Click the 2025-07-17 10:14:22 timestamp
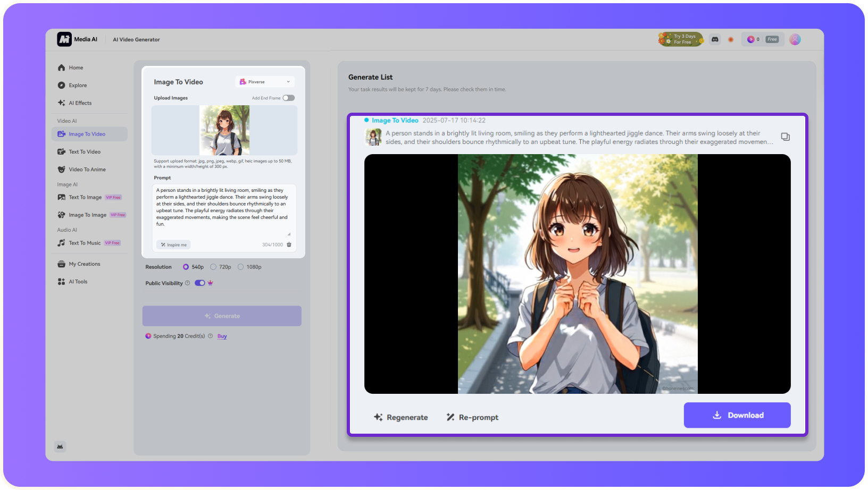Screen dimensions: 868x490 [454, 120]
